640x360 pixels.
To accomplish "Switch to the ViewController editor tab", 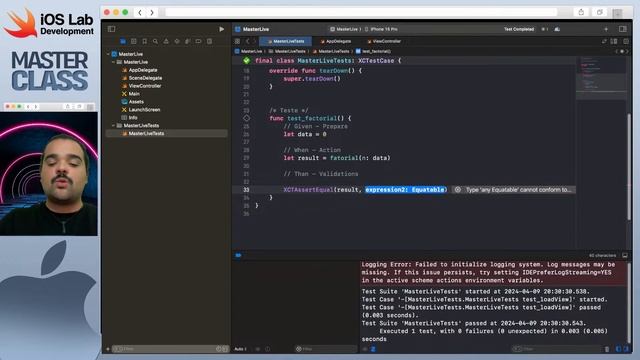I will [384, 41].
